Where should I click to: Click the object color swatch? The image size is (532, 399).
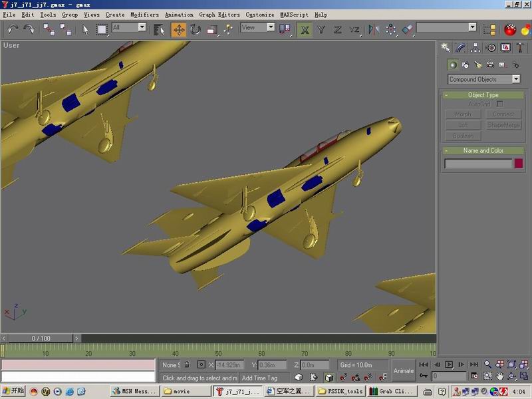pyautogui.click(x=519, y=164)
